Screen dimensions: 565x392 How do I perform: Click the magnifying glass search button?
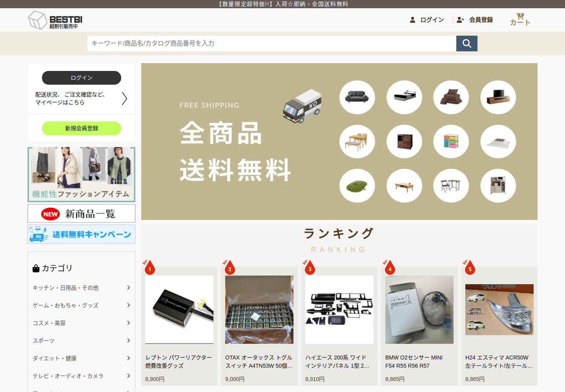click(x=467, y=44)
